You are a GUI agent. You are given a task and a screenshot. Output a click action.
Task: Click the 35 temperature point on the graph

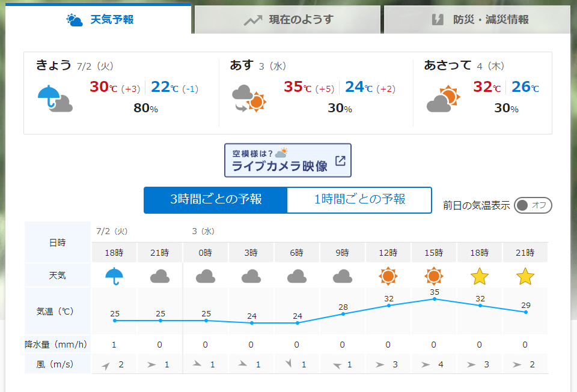(x=434, y=299)
